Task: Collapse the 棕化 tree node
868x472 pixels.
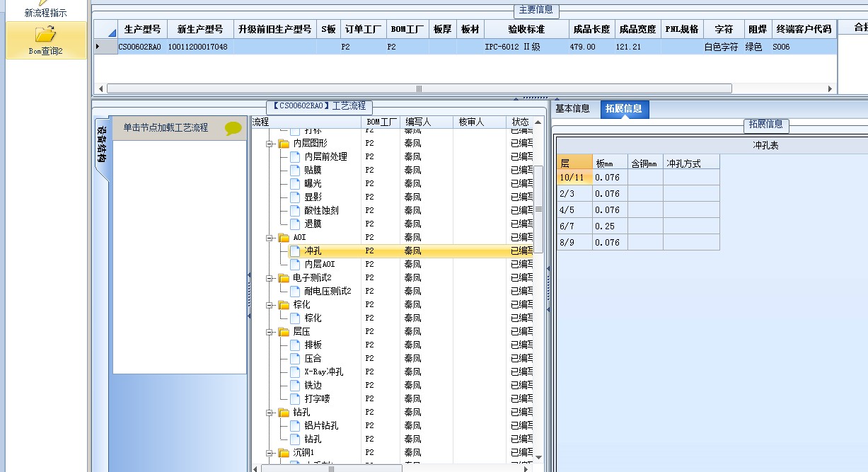Action: coord(270,304)
